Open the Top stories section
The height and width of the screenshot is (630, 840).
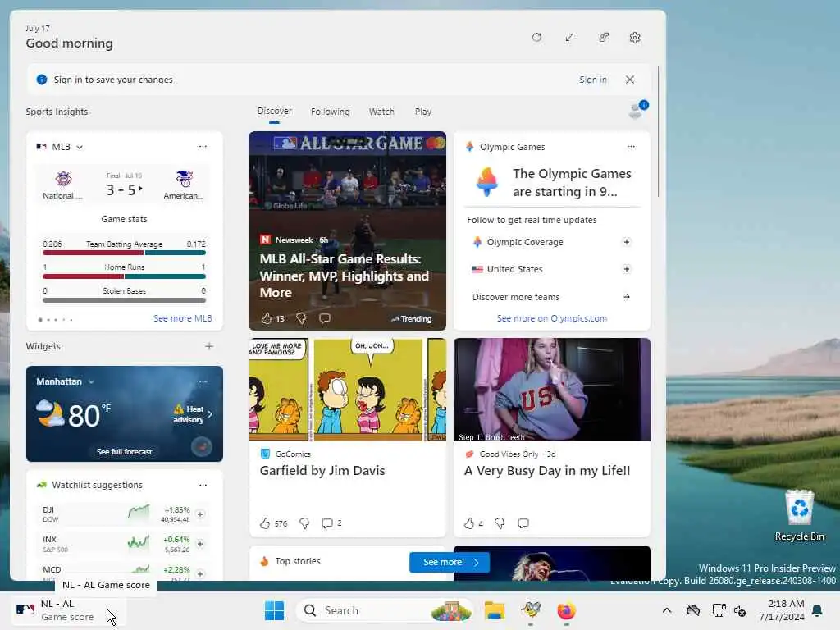298,561
